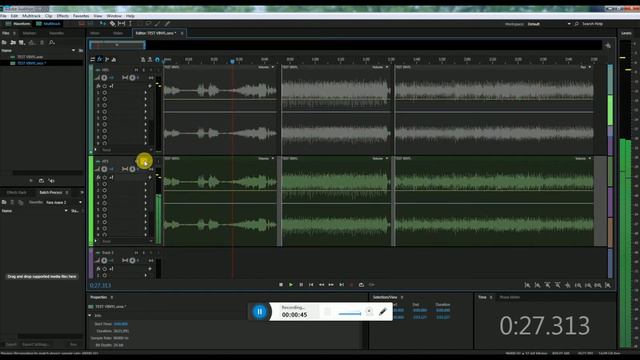
Task: Switch to Waveform view
Action: point(18,24)
